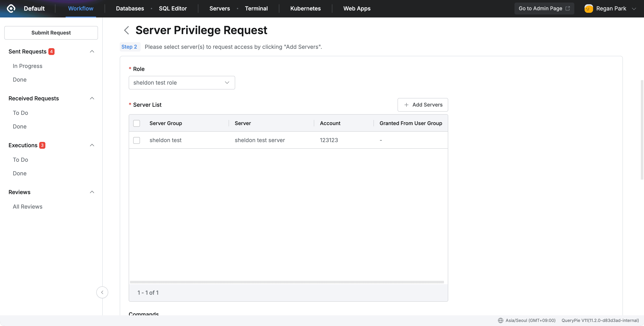The height and width of the screenshot is (326, 644).
Task: Click the In Progress link under Sent Requests
Action: (27, 66)
